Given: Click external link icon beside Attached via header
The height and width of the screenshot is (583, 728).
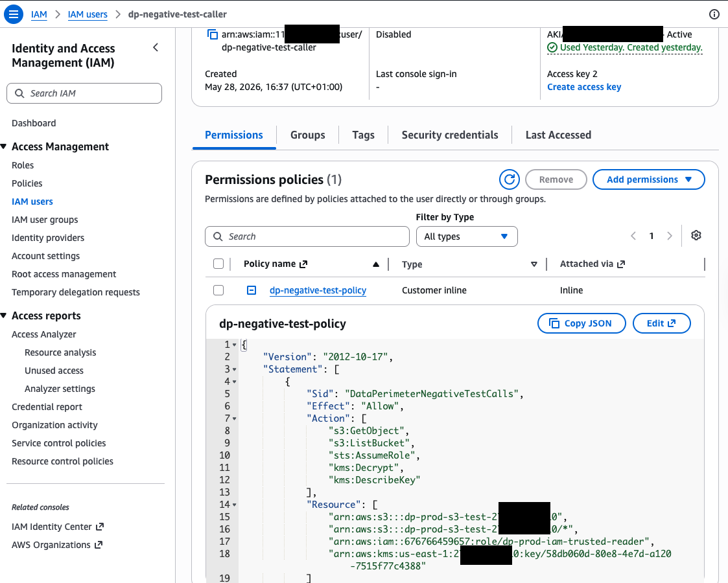Looking at the screenshot, I should pos(621,264).
